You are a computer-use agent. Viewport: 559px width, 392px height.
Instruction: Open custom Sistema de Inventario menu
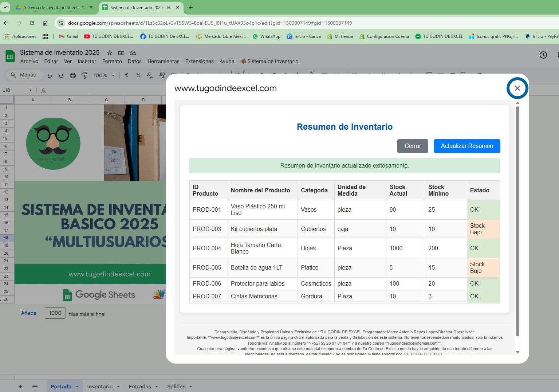tap(270, 61)
